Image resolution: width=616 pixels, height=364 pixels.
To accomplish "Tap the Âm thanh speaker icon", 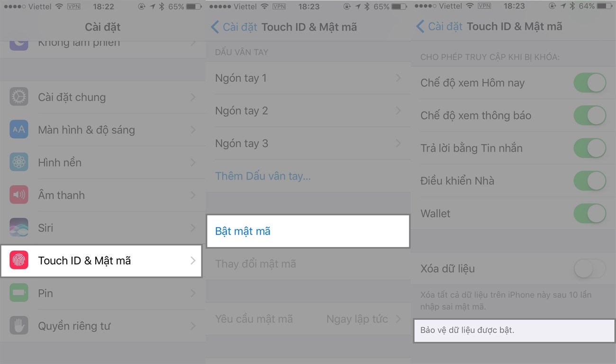I will 19,195.
